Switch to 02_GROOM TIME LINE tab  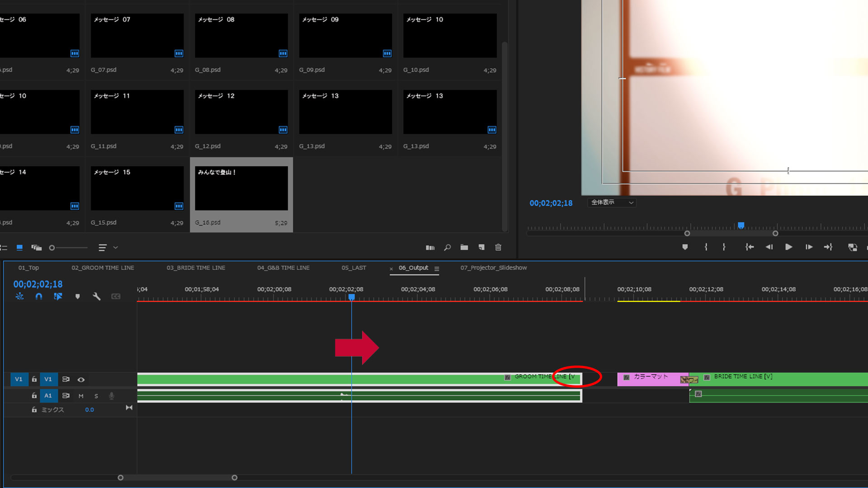coord(103,268)
